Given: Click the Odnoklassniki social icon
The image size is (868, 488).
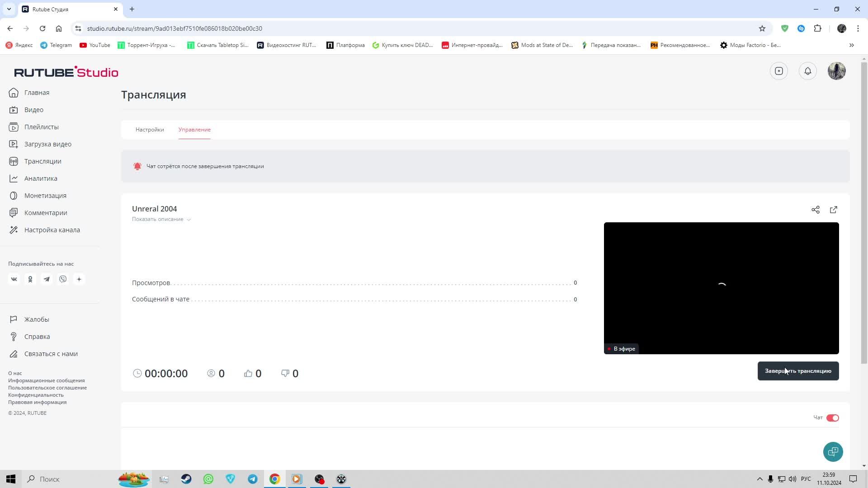Looking at the screenshot, I should point(30,279).
